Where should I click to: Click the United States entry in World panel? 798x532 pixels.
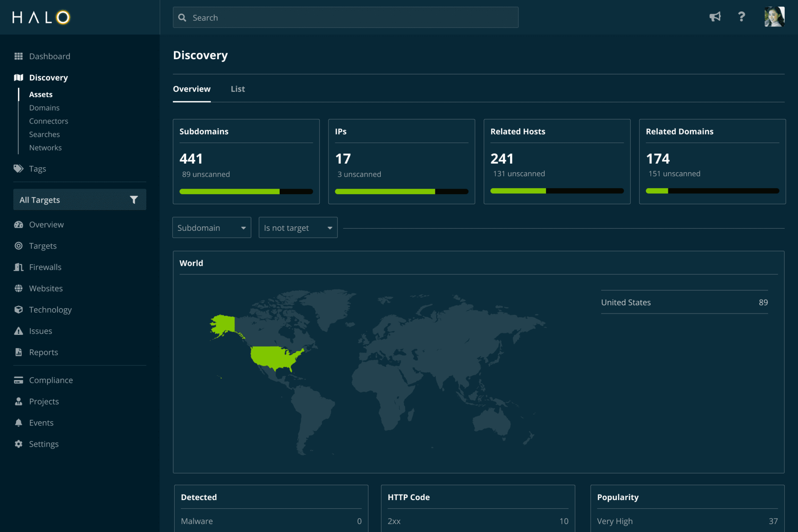point(684,302)
